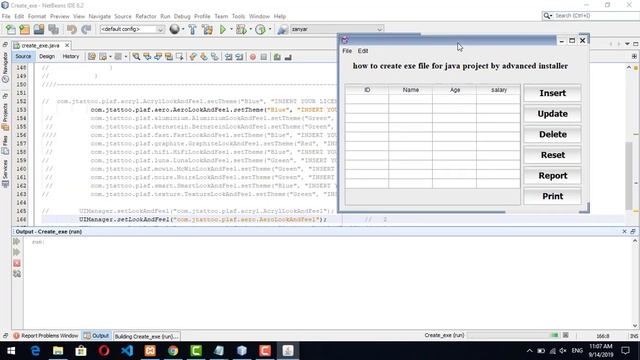
Task: Open the Navigator side panel
Action: (5, 67)
